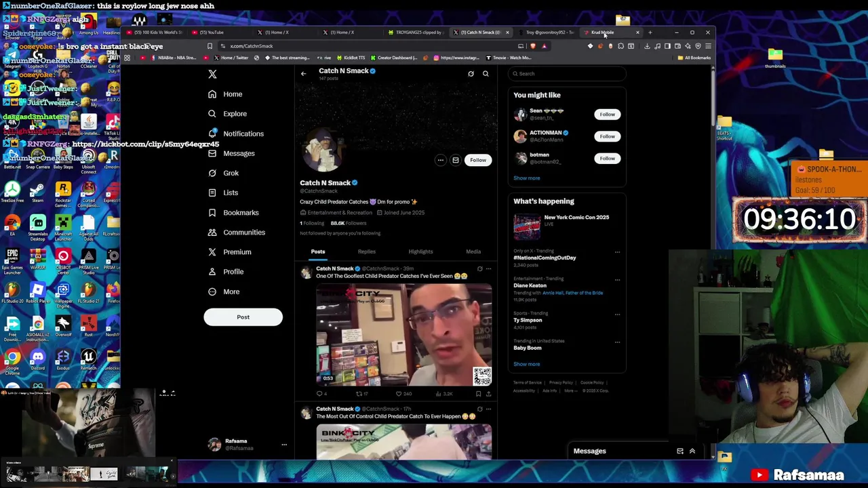Follow Sean in You might like
The width and height of the screenshot is (868, 488).
(607, 115)
